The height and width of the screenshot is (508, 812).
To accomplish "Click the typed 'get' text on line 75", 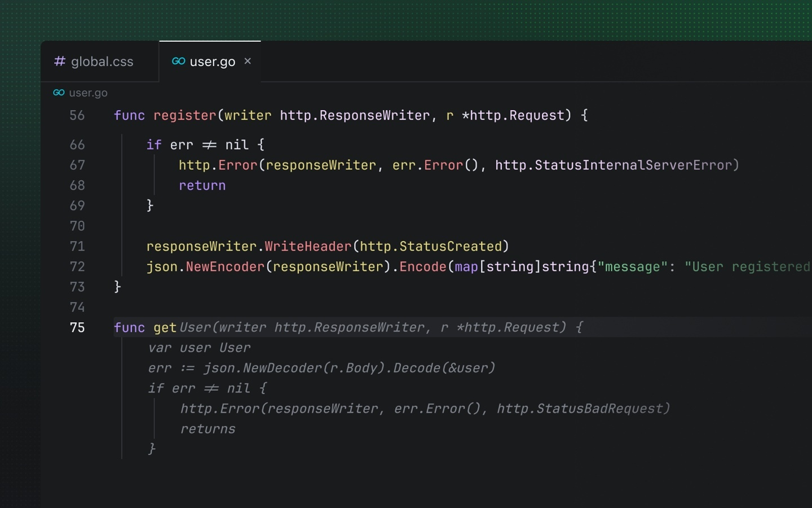I will (165, 328).
